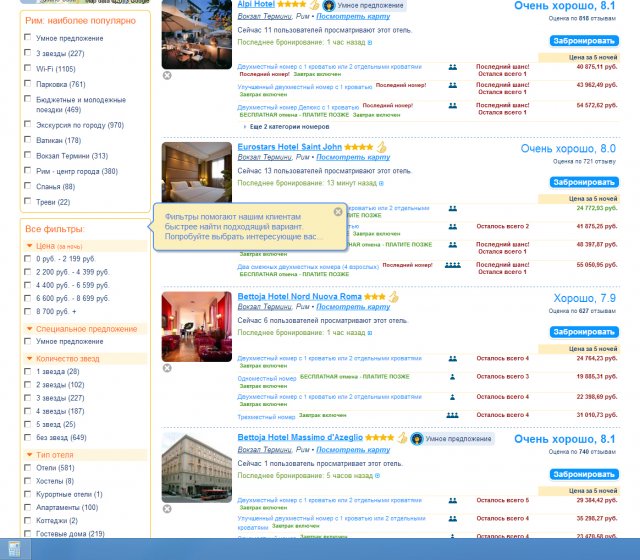
Task: Check the 8 700 руб. + price filter
Action: point(27,311)
